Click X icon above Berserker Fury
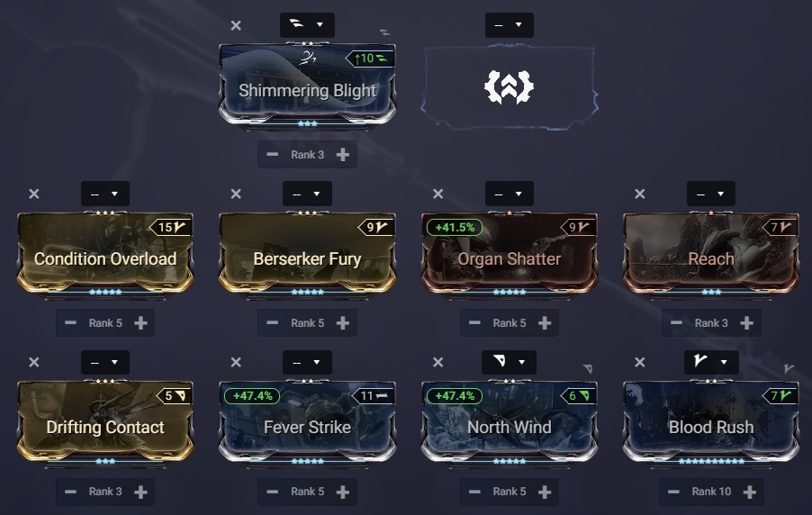The width and height of the screenshot is (812, 515). coord(236,194)
